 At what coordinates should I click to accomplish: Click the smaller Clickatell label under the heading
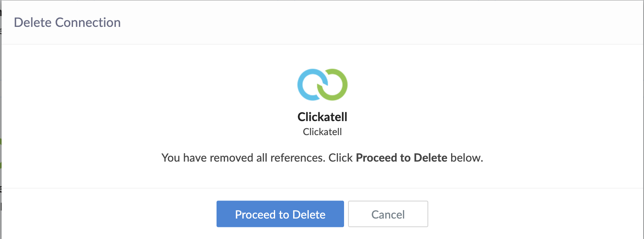tap(322, 132)
